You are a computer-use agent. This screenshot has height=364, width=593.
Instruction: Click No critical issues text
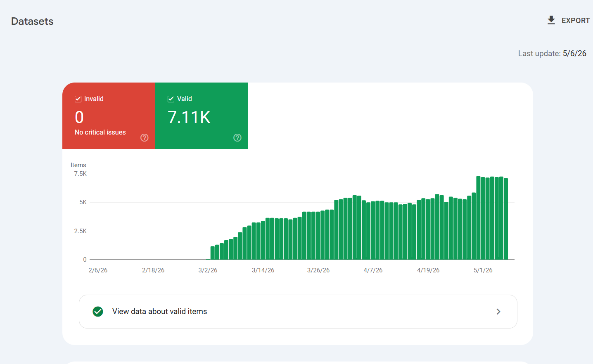click(x=100, y=132)
